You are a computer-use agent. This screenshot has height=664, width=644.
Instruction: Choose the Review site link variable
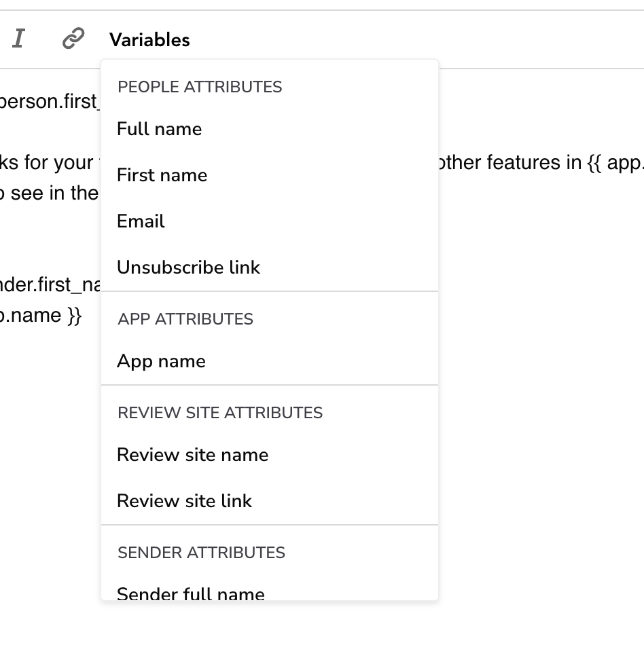(185, 501)
